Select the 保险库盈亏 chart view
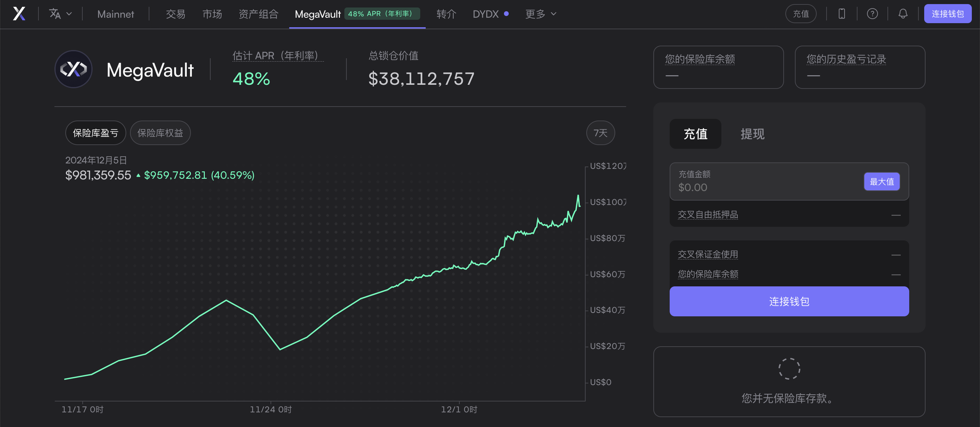Image resolution: width=980 pixels, height=427 pixels. (x=96, y=133)
